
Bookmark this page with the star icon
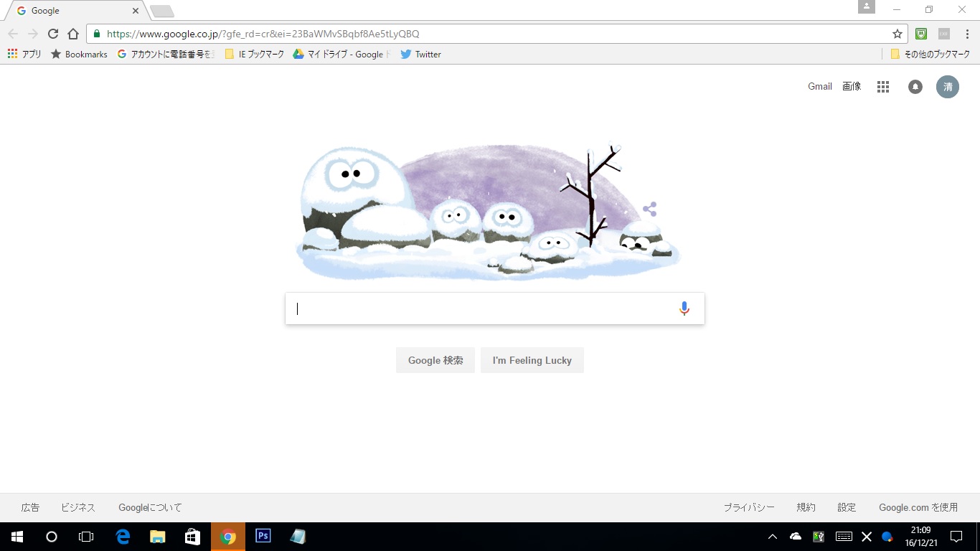pos(897,34)
